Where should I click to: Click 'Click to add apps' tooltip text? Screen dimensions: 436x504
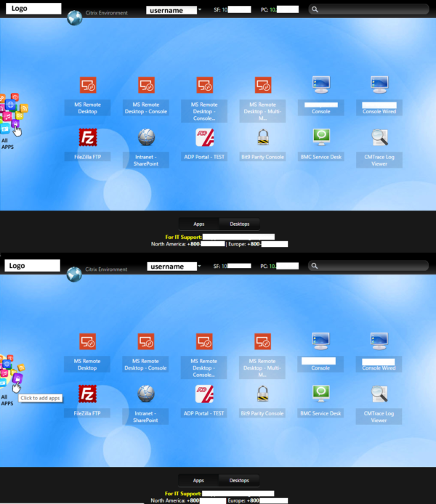40,398
